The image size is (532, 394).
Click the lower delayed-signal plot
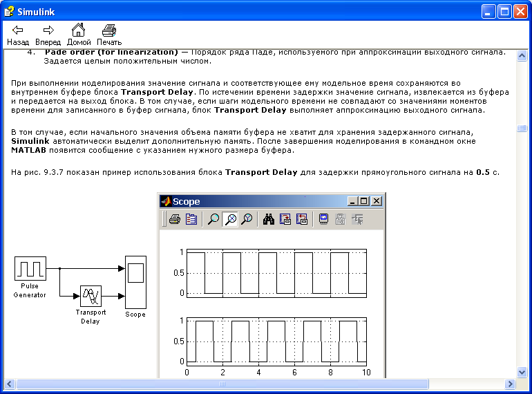(276, 341)
